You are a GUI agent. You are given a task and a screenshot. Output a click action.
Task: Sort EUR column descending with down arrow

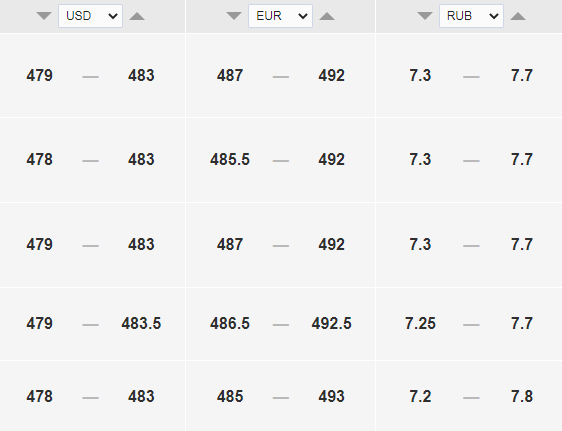click(x=234, y=16)
